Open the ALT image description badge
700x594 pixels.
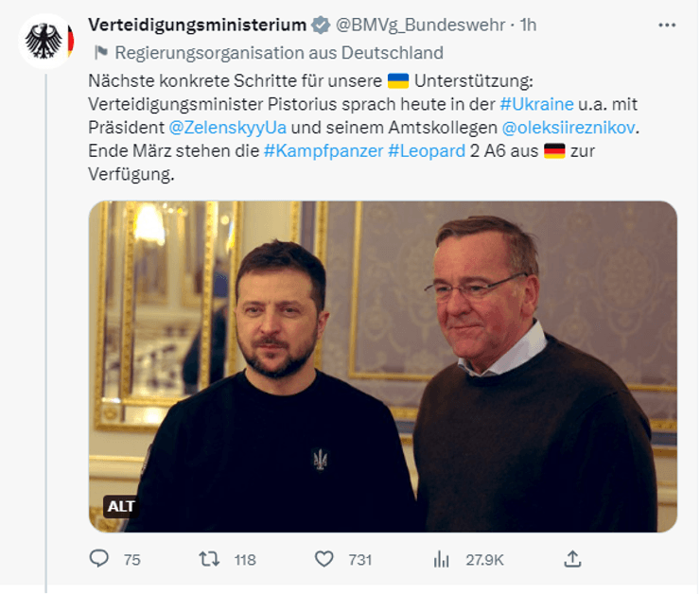121,506
